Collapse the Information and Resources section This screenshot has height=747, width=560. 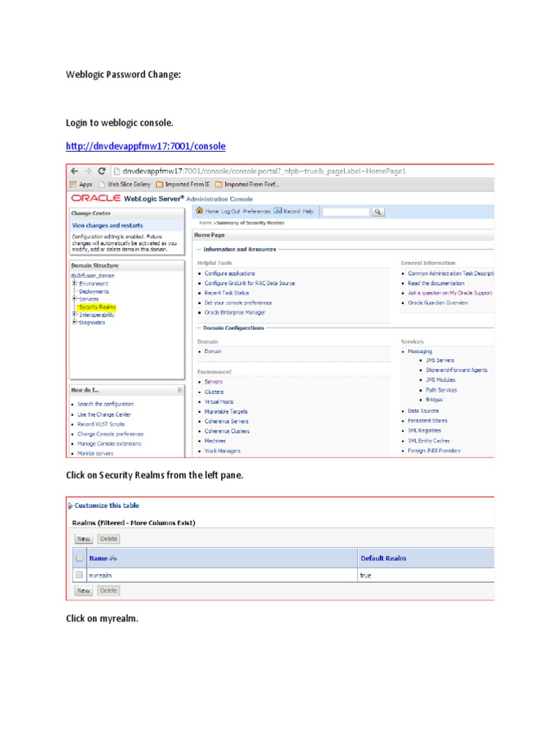199,249
